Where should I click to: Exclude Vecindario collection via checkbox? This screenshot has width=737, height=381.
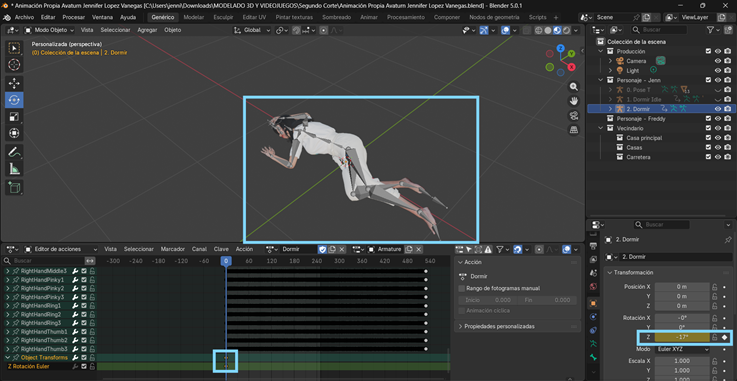pos(708,128)
